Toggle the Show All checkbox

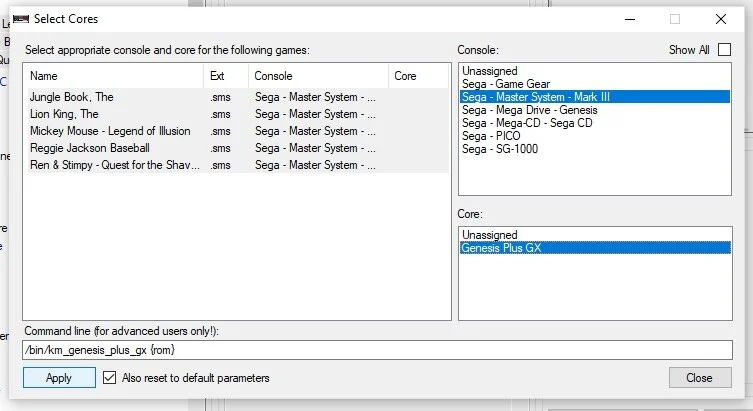tap(724, 49)
